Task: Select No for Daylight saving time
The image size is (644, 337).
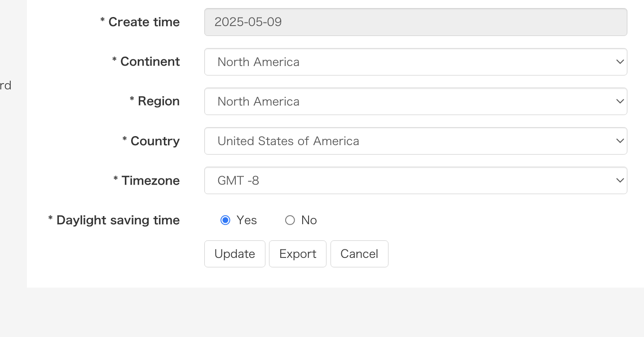Action: pos(290,220)
